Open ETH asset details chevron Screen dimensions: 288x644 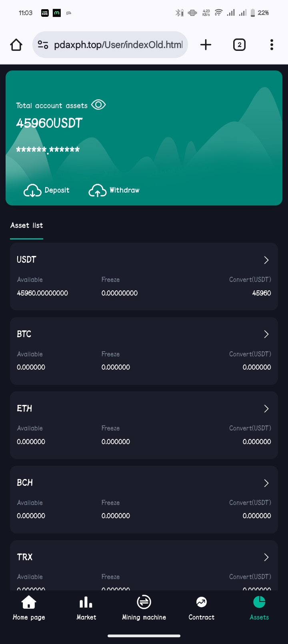tap(266, 409)
